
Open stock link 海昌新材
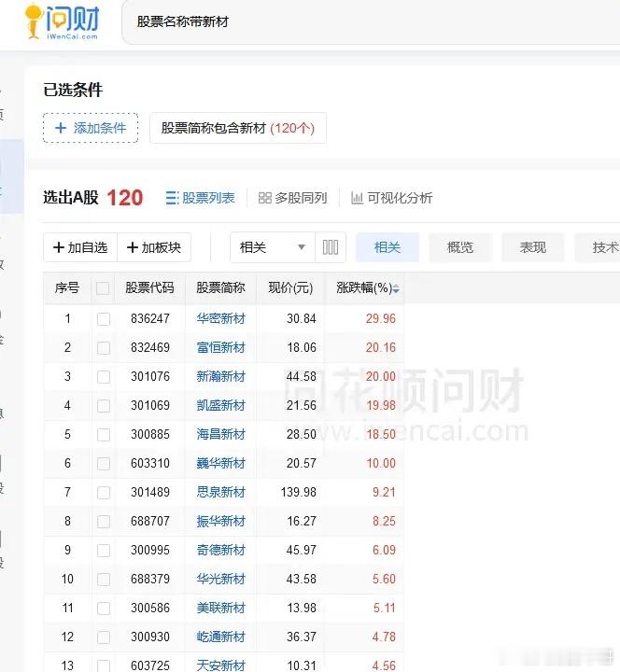click(x=220, y=434)
